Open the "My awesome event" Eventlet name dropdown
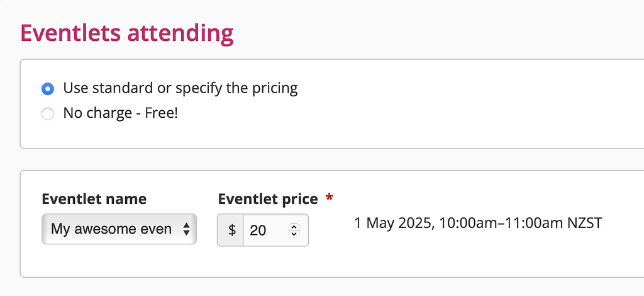The width and height of the screenshot is (644, 296). pos(111,229)
